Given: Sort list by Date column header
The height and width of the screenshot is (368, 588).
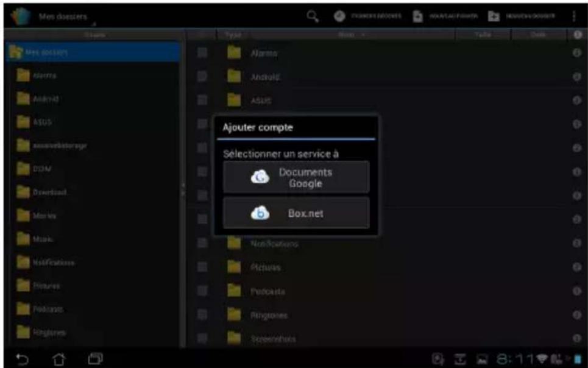Looking at the screenshot, I should pyautogui.click(x=538, y=35).
